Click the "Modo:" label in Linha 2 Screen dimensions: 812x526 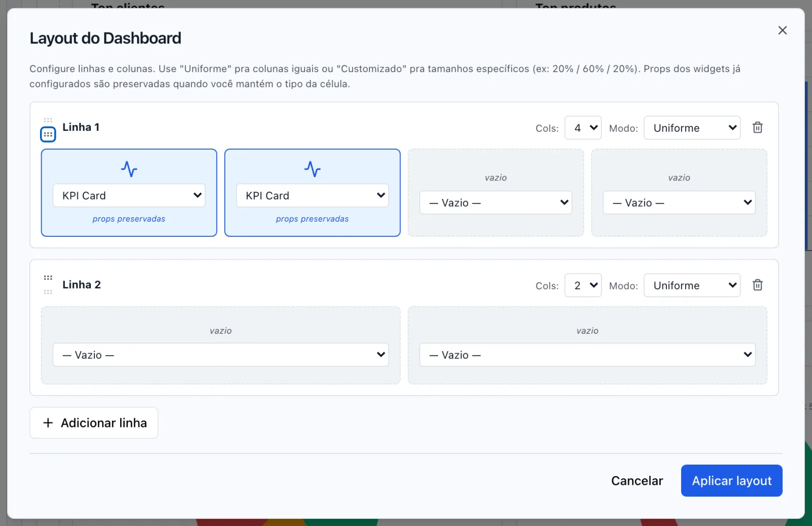(x=623, y=286)
